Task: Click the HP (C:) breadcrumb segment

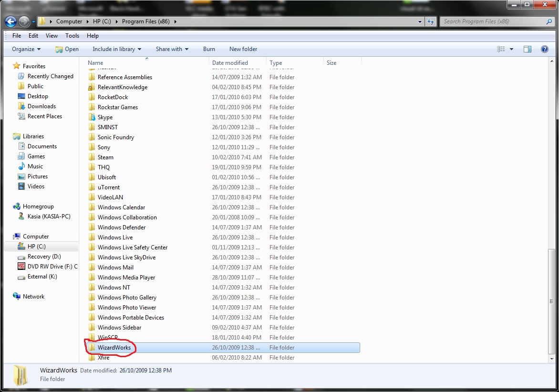Action: [102, 21]
